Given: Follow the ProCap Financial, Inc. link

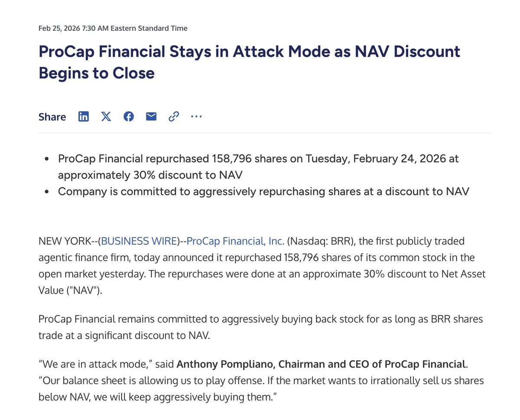Looking at the screenshot, I should click(235, 241).
